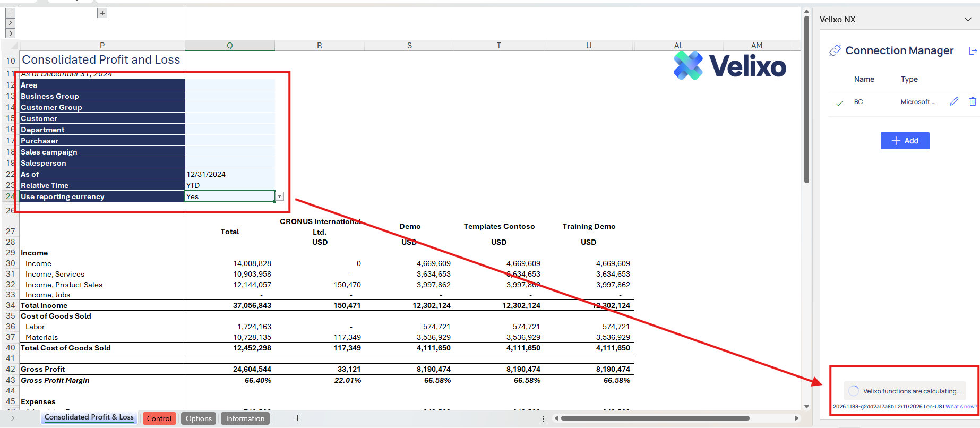Click the new sheet plus icon
Screen dimensions: 980x428
298,418
